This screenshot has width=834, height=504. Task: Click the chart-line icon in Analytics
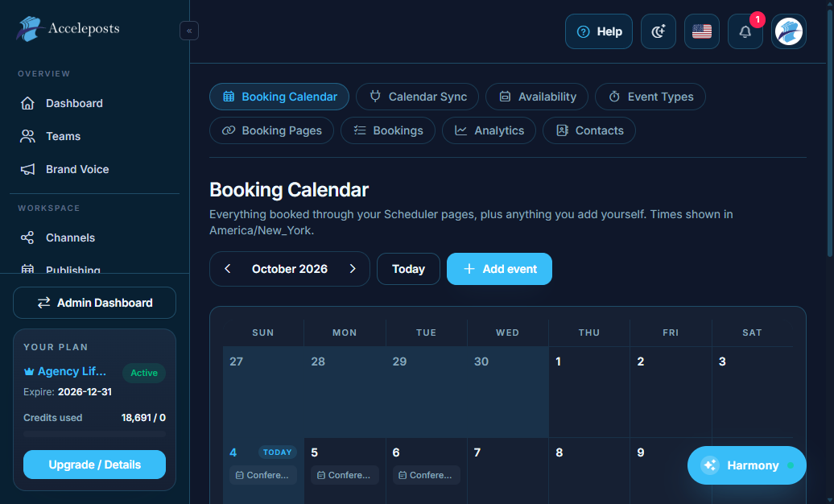click(461, 130)
